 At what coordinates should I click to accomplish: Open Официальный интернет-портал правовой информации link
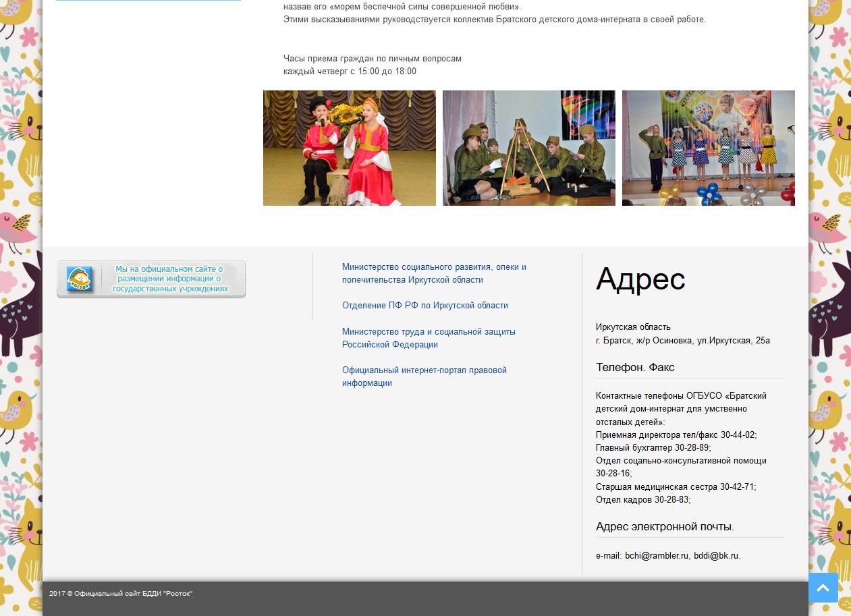(x=424, y=376)
